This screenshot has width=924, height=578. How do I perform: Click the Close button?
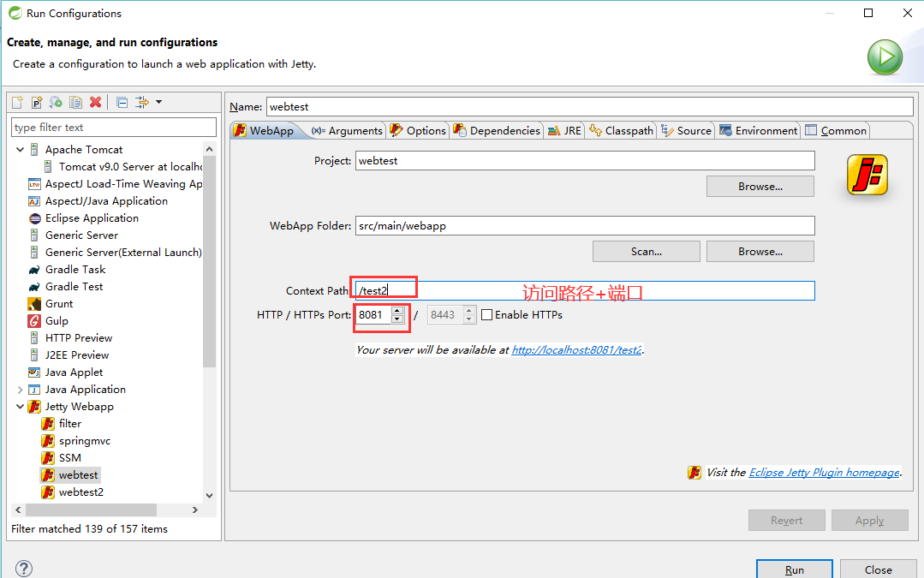878,569
